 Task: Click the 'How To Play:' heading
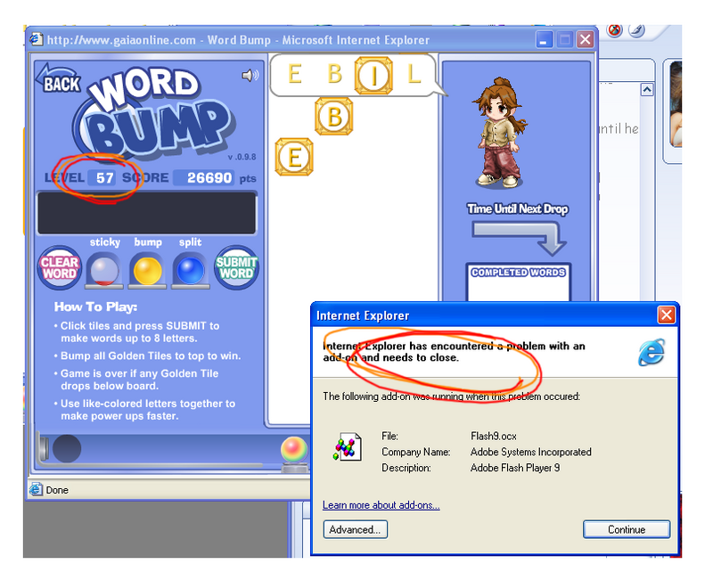click(x=95, y=307)
